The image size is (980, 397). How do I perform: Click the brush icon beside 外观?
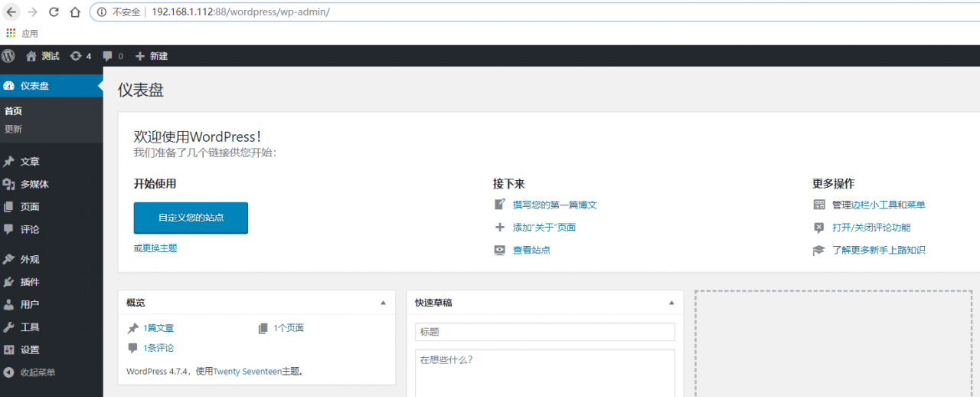tap(8, 259)
